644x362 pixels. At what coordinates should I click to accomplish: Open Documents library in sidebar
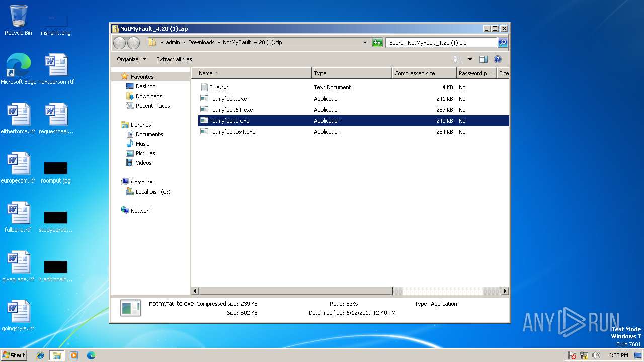(x=149, y=134)
